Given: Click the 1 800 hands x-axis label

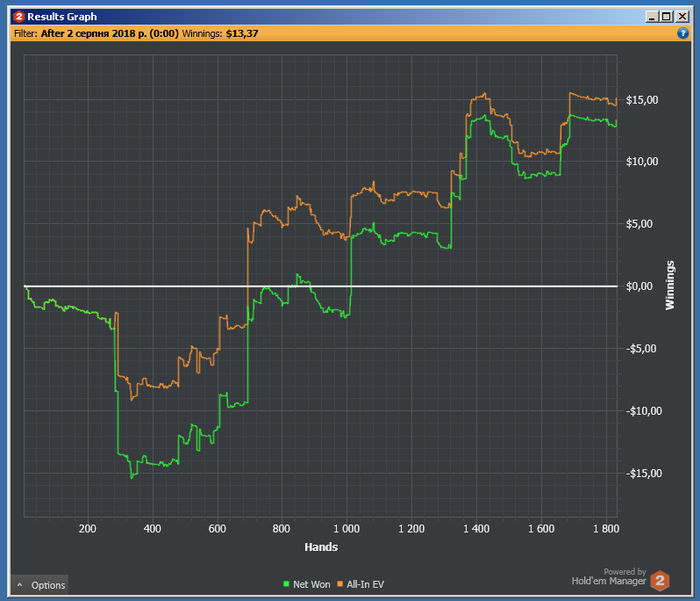Looking at the screenshot, I should 606,529.
